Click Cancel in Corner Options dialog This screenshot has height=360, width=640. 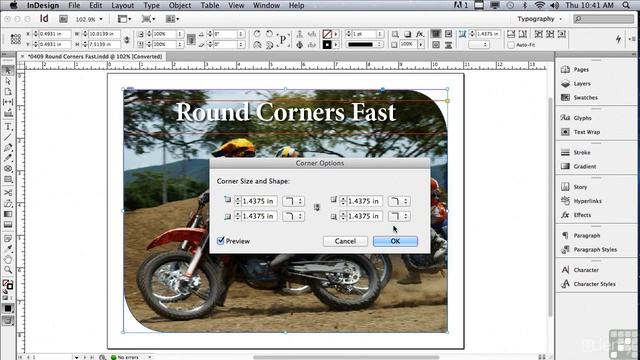pyautogui.click(x=345, y=241)
